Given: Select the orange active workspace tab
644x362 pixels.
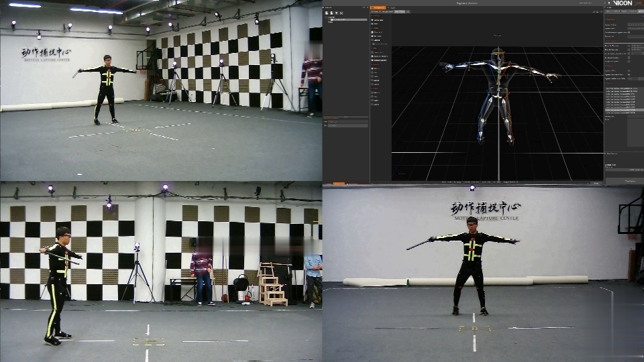Looking at the screenshot, I should 376,7.
